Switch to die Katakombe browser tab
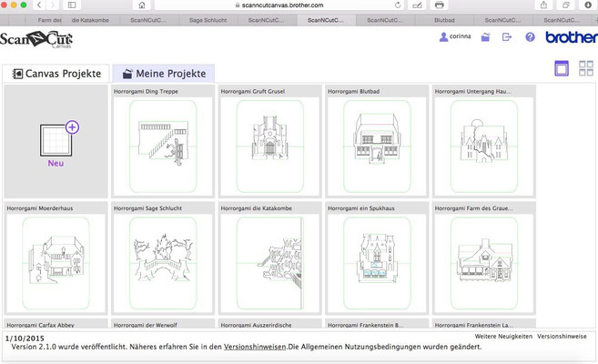 click(x=90, y=20)
